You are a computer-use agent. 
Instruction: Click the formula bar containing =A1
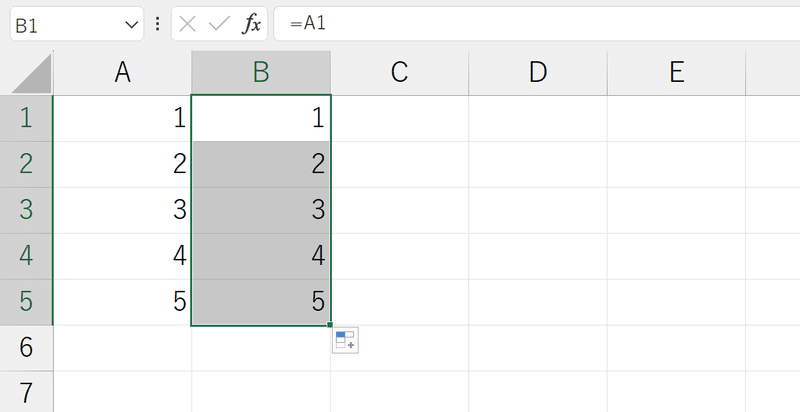537,23
